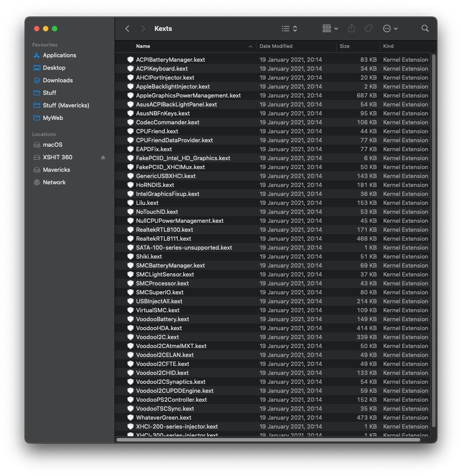Click the Tags toolbar icon
Image resolution: width=462 pixels, height=476 pixels.
pyautogui.click(x=368, y=29)
